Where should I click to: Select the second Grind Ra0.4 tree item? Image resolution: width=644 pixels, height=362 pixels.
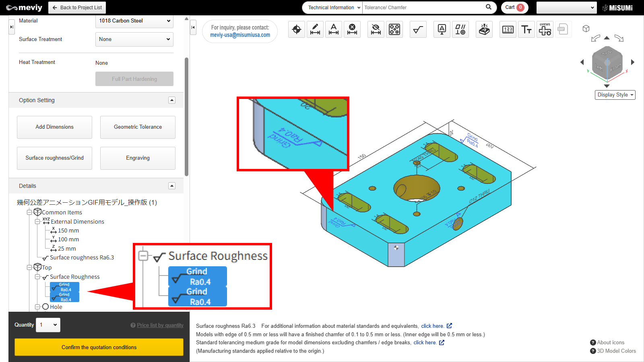coord(64,297)
